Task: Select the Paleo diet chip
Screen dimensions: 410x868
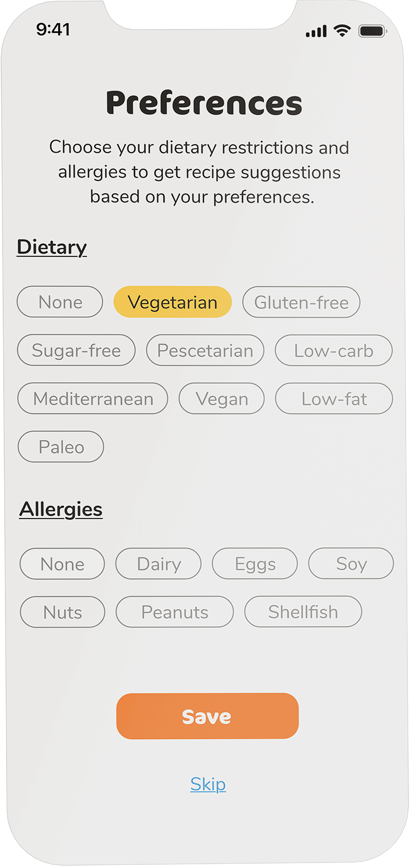Action: (x=61, y=447)
